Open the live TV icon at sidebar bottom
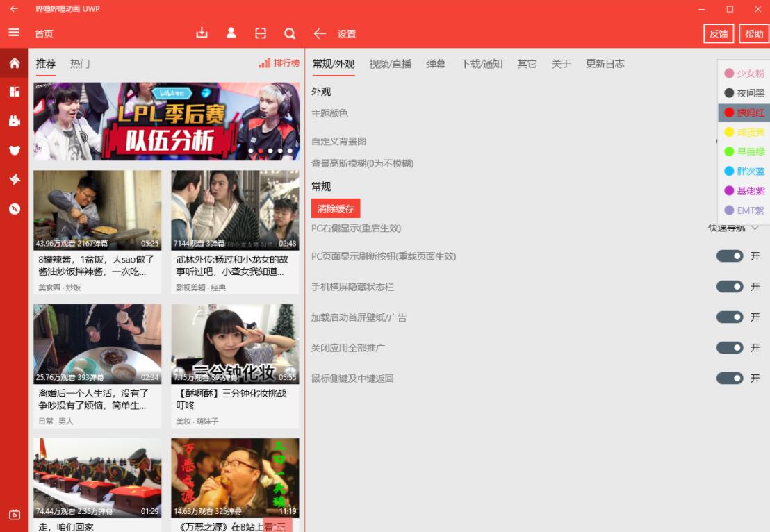The height and width of the screenshot is (532, 770). coord(14,515)
